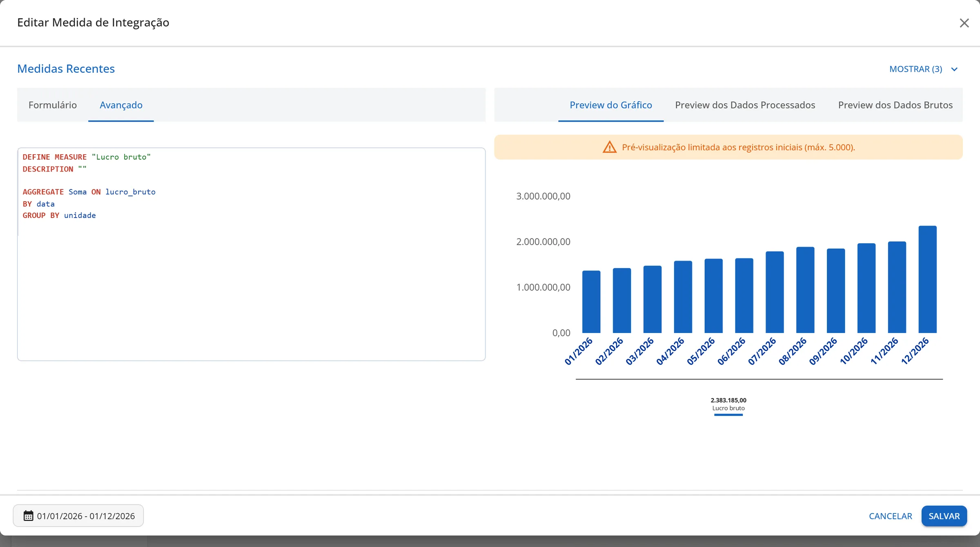
Task: Click the unidade identifier in GROUP BY line
Action: click(x=80, y=215)
